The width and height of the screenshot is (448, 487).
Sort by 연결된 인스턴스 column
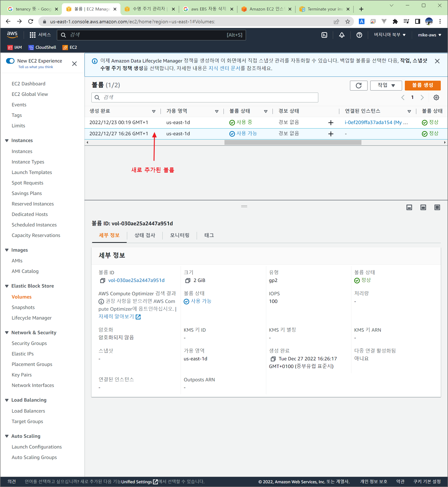[x=409, y=111]
